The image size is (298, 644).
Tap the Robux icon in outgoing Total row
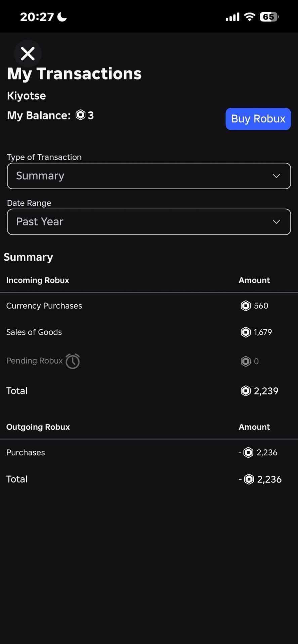click(249, 479)
